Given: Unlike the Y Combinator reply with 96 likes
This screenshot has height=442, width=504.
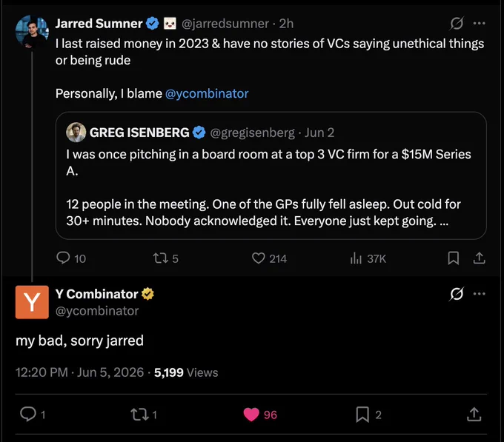Looking at the screenshot, I should click(x=260, y=415).
